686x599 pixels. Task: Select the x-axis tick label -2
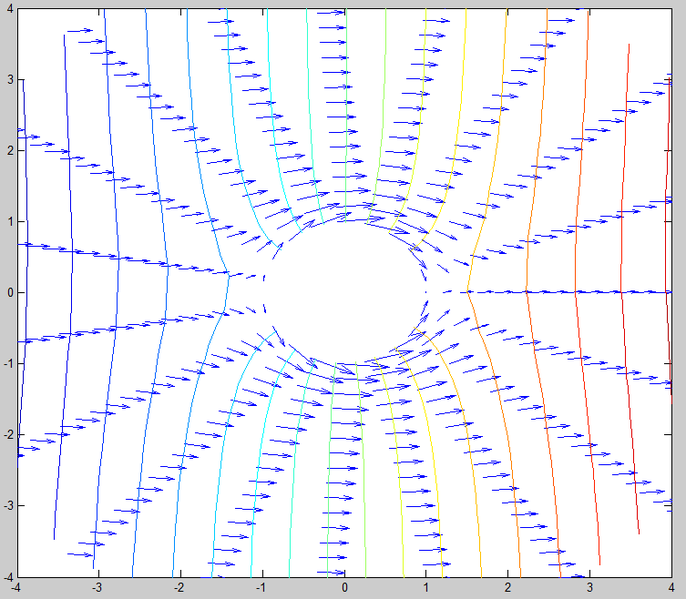tap(178, 589)
